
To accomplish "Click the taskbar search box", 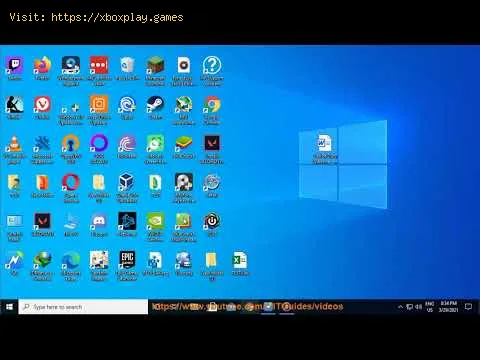I will (x=83, y=307).
